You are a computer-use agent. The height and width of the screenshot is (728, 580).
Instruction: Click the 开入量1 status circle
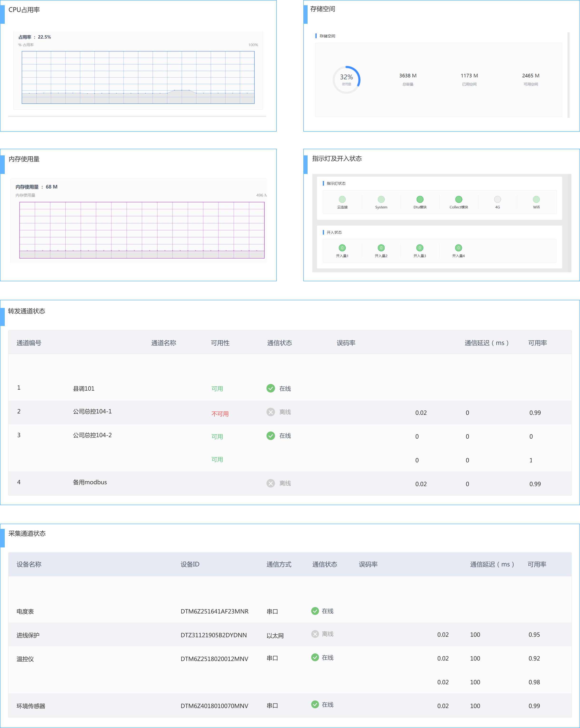342,248
